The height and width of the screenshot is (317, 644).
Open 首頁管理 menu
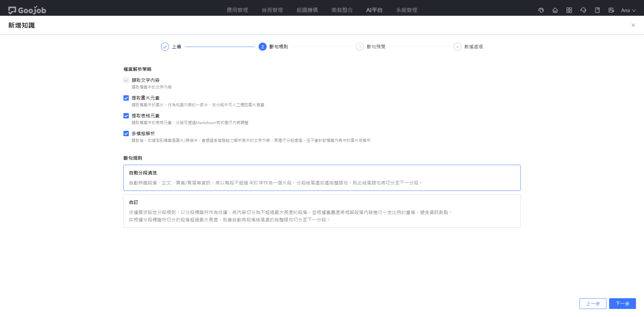point(272,10)
